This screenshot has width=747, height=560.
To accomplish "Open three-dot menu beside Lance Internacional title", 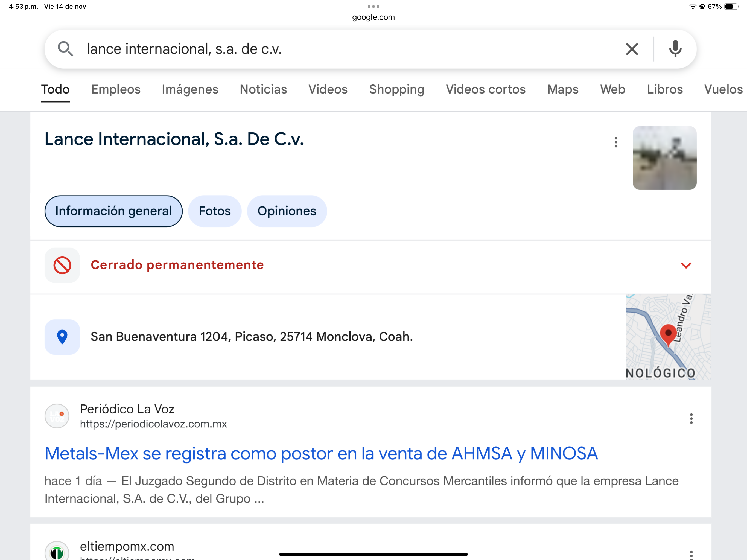I will 616,142.
